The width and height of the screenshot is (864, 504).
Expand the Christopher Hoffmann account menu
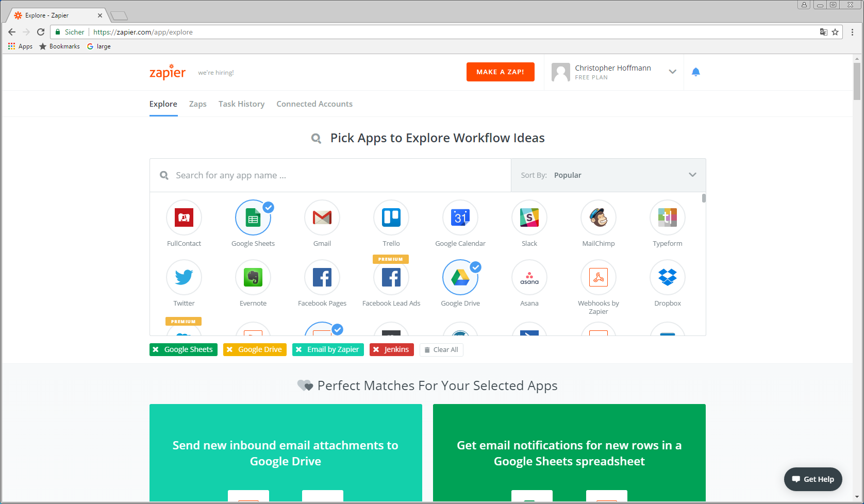(672, 72)
